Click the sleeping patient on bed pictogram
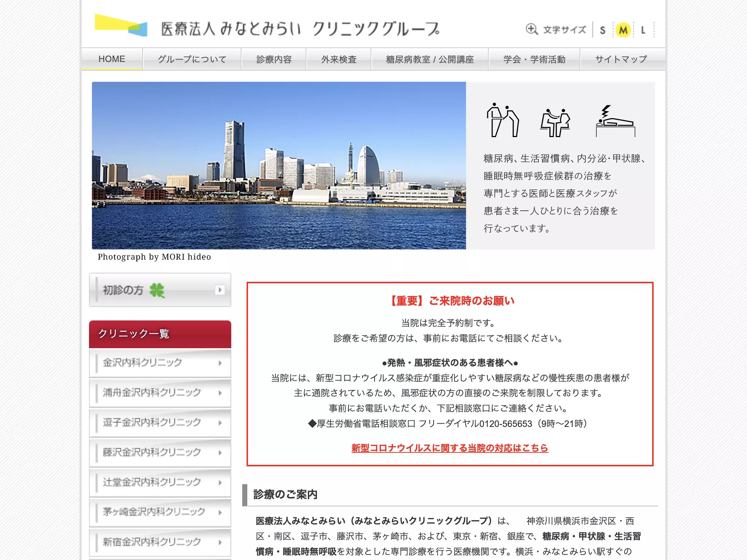 point(615,121)
